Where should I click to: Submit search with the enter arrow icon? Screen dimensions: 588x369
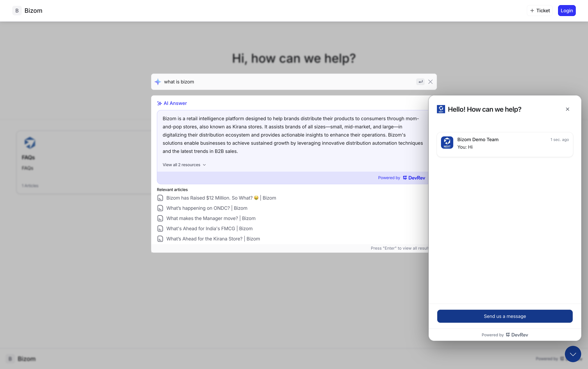420,82
